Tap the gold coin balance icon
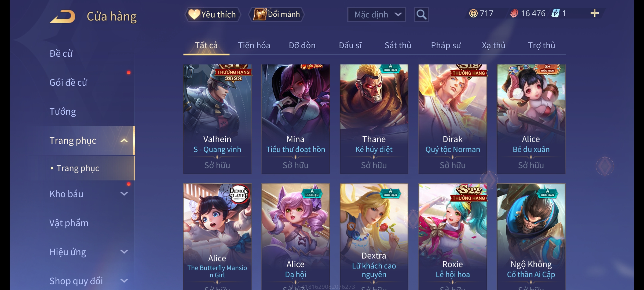This screenshot has width=644, height=290. pos(473,13)
